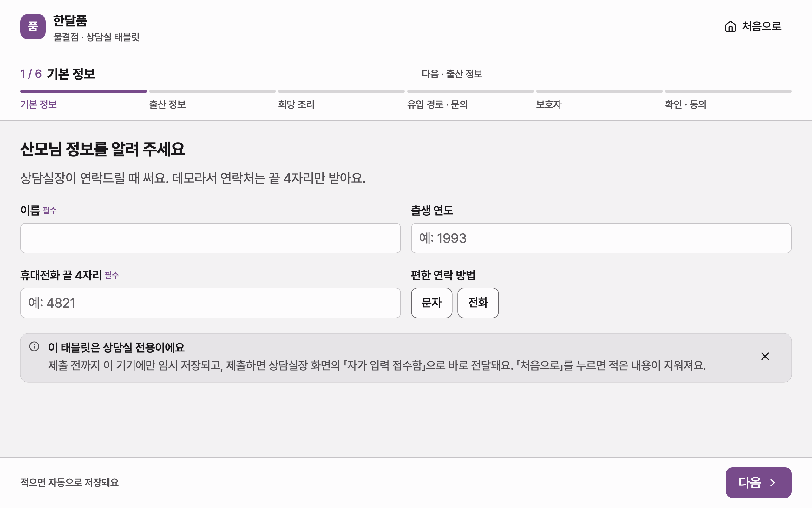Select 문자 as the contact method
Viewport: 812px width, 508px height.
tap(431, 303)
